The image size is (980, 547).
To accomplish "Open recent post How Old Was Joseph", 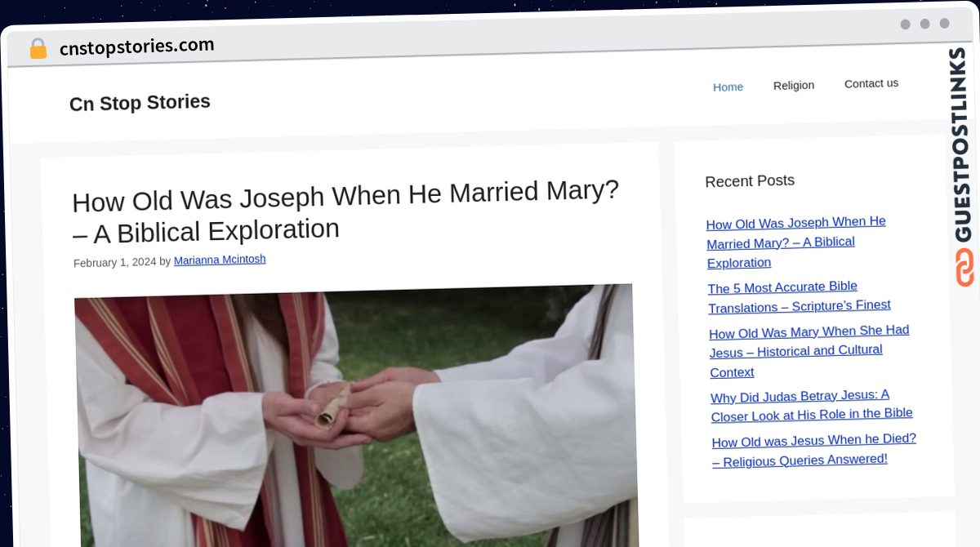I will (x=796, y=242).
